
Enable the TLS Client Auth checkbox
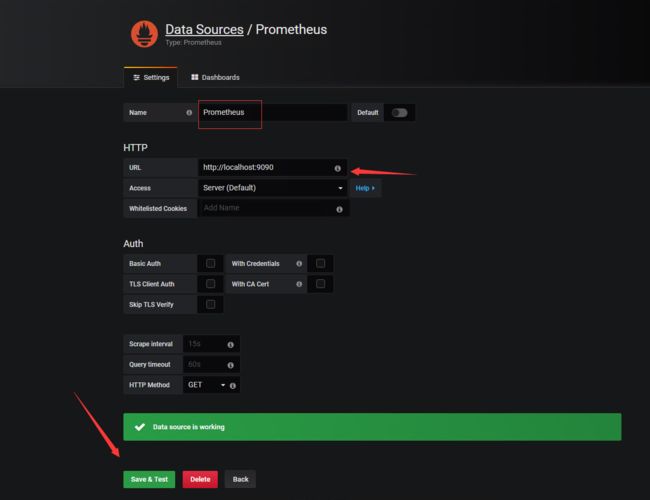(211, 284)
